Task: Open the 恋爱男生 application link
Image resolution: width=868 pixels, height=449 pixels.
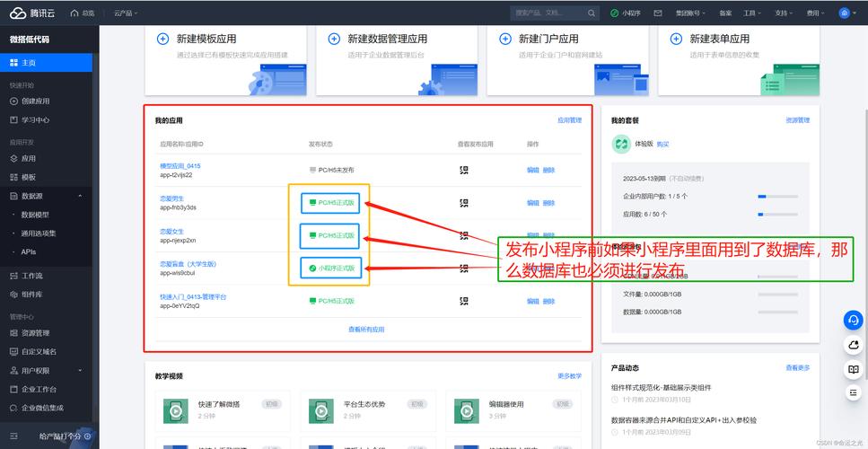Action: 171,198
